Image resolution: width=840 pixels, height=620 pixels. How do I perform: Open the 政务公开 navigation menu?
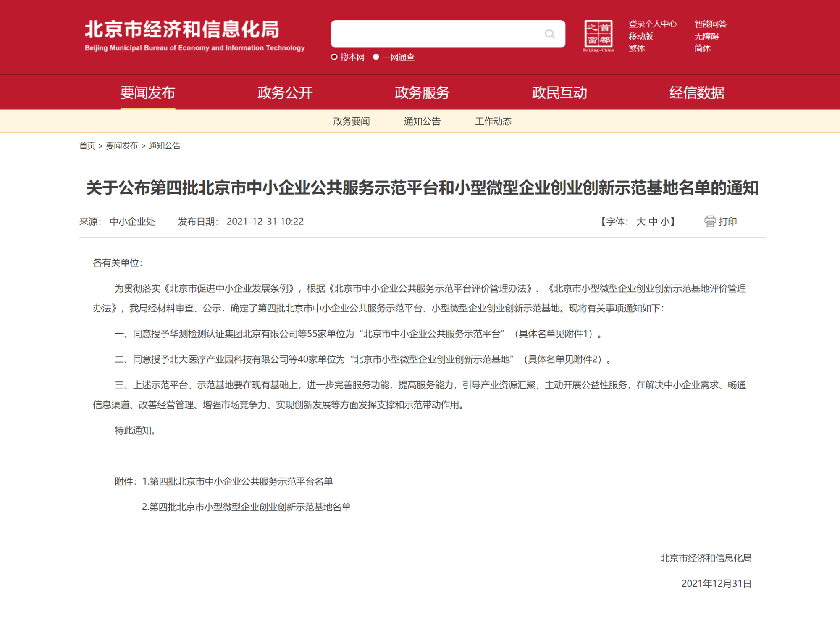(285, 92)
